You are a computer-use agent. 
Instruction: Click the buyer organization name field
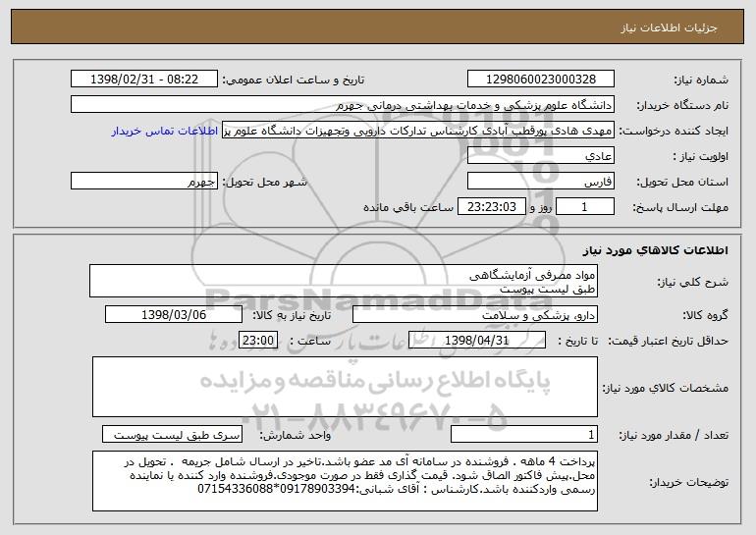click(343, 105)
